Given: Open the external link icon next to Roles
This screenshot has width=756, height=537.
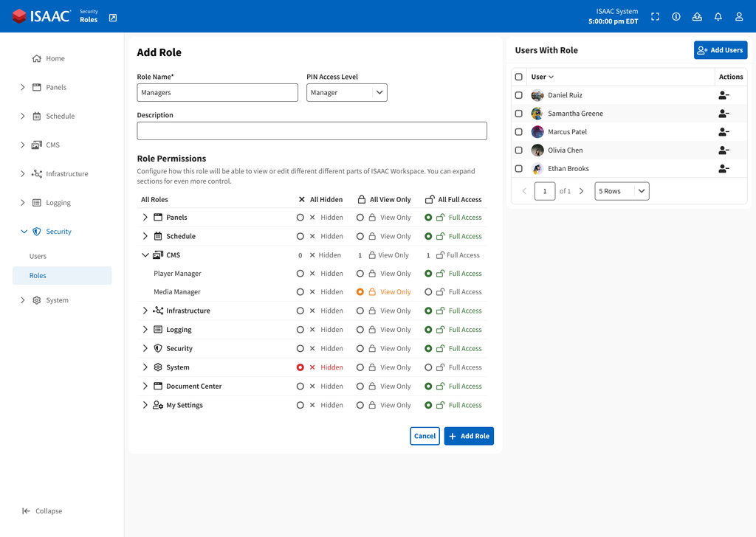Looking at the screenshot, I should pos(112,16).
